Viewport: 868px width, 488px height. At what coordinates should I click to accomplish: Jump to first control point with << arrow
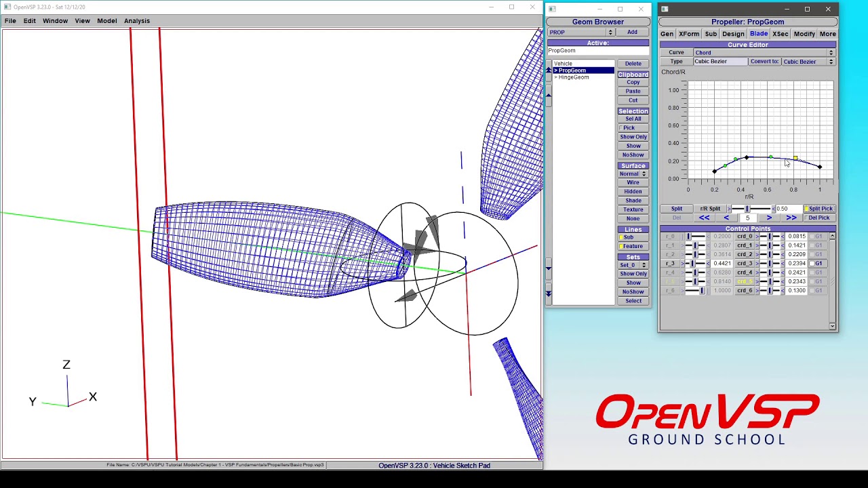pos(704,218)
